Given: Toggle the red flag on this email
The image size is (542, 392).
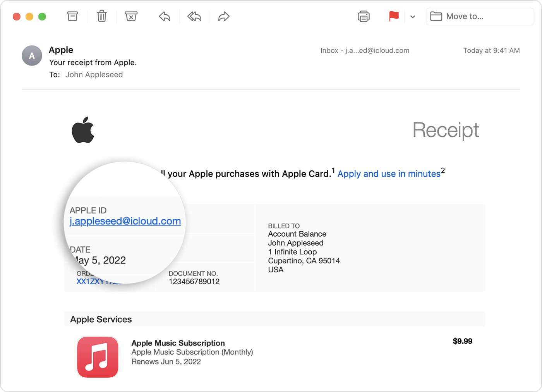Looking at the screenshot, I should click(394, 16).
